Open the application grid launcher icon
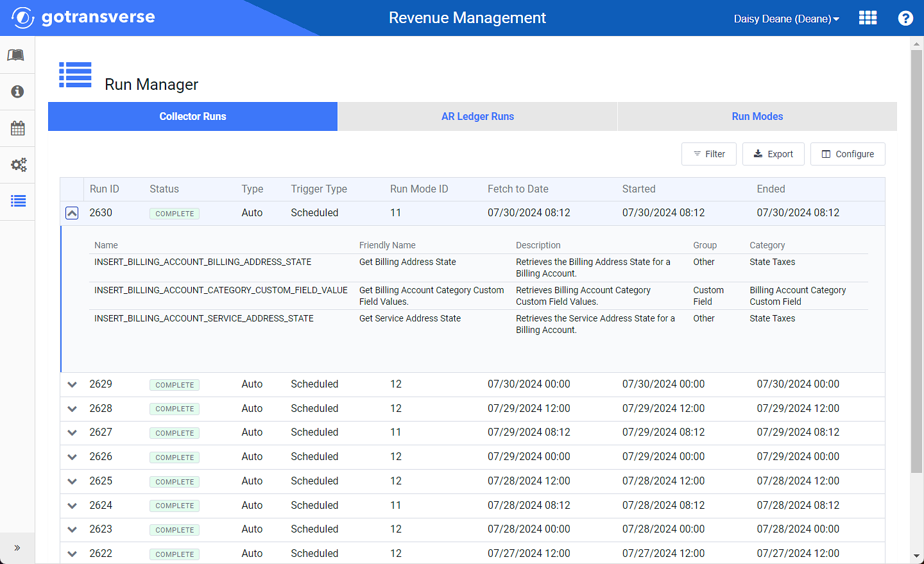 [x=868, y=18]
